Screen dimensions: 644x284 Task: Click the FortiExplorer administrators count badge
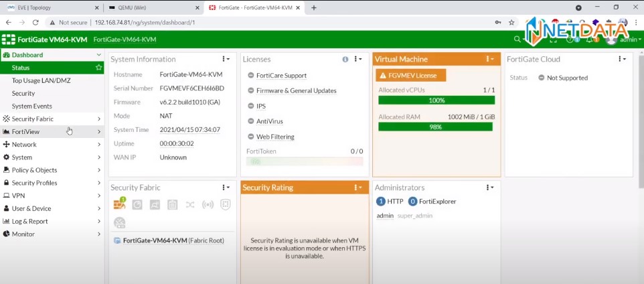click(x=413, y=202)
